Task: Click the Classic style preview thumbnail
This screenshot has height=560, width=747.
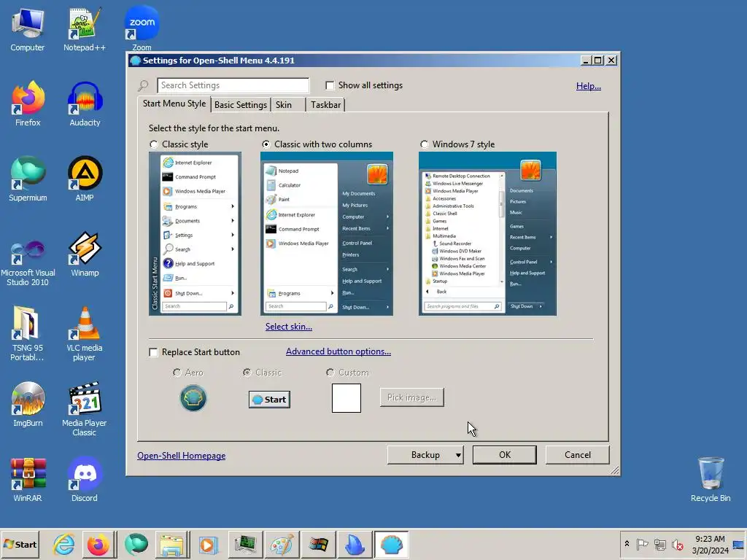Action: pos(196,234)
